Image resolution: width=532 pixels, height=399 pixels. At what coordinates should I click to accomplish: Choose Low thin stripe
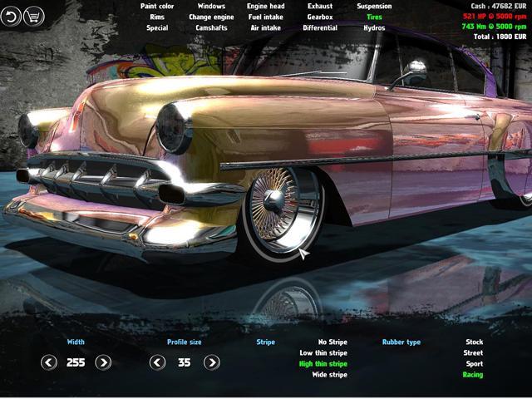(x=323, y=352)
